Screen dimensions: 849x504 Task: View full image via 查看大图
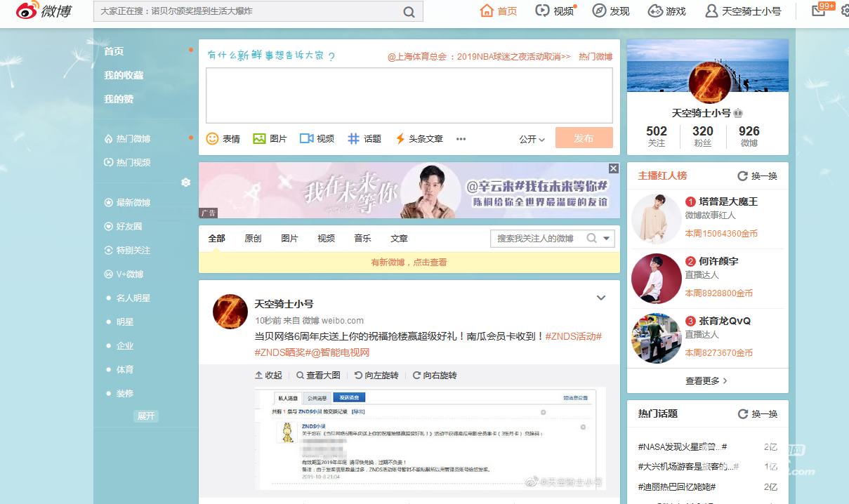(x=318, y=376)
